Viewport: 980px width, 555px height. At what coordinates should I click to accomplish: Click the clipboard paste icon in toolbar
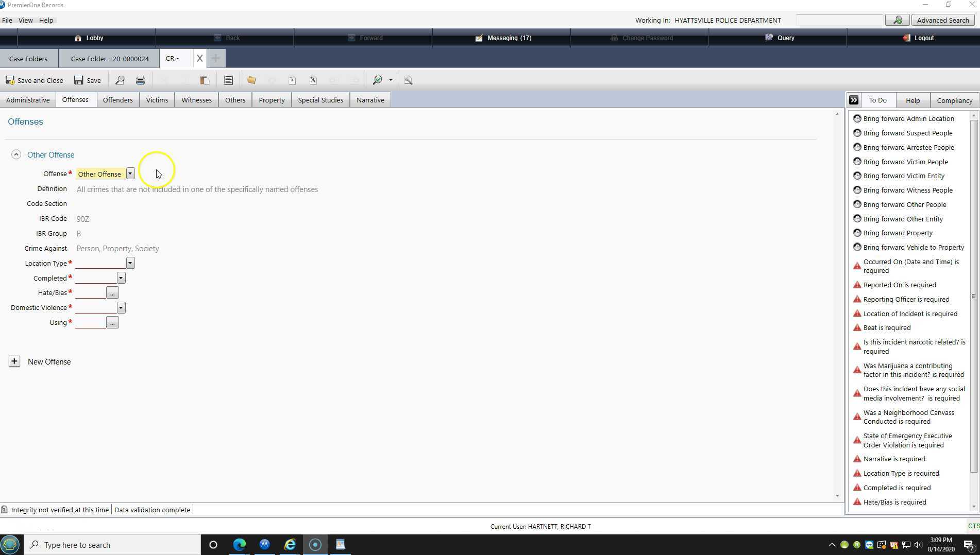[x=205, y=80]
